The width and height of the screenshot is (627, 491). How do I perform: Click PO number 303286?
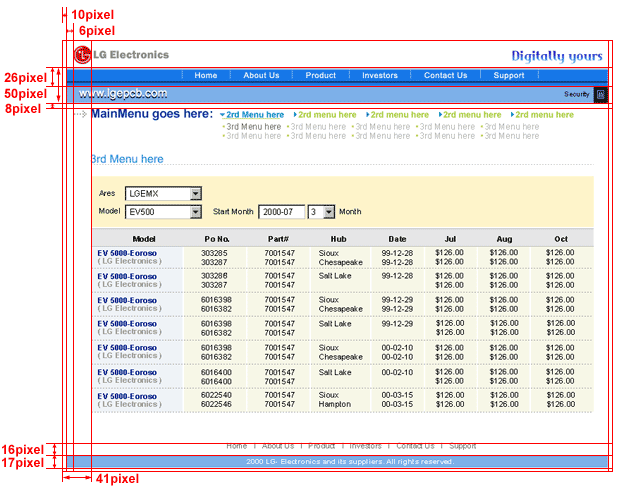(214, 276)
